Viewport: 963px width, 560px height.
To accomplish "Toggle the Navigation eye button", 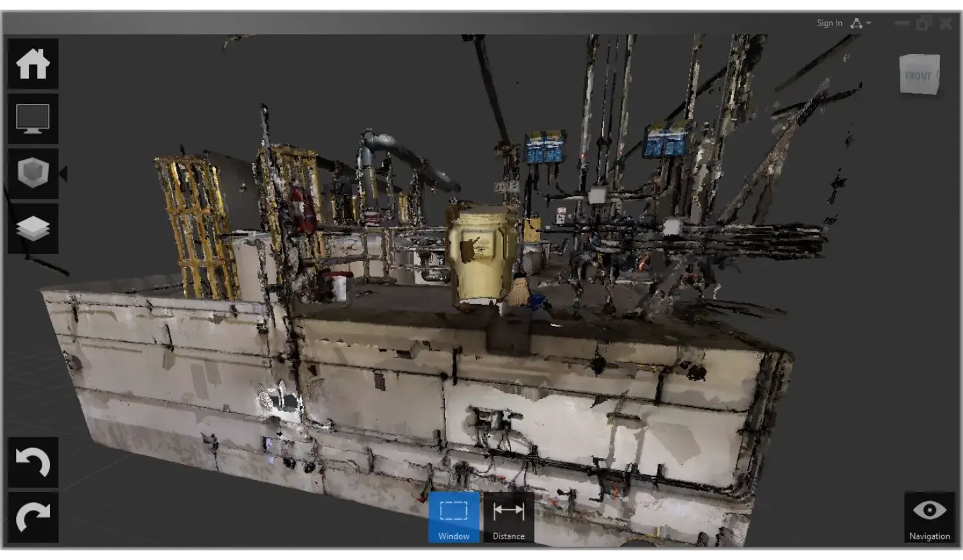I will tap(929, 517).
